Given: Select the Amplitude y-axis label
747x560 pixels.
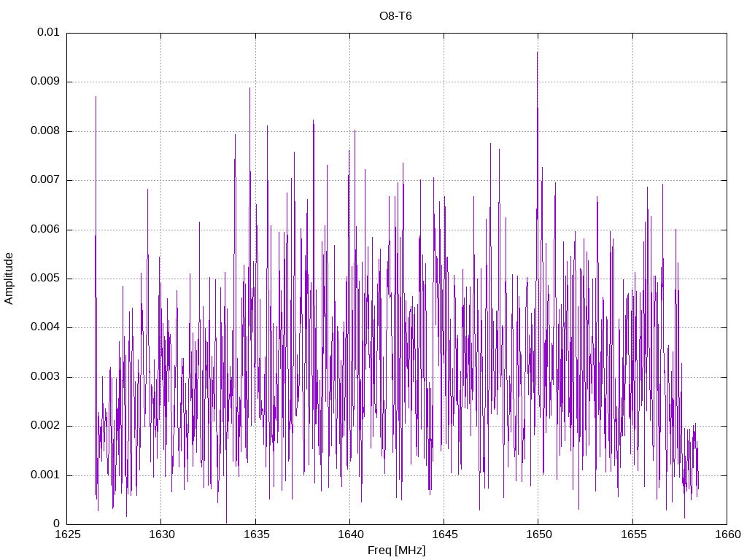Looking at the screenshot, I should [9, 279].
